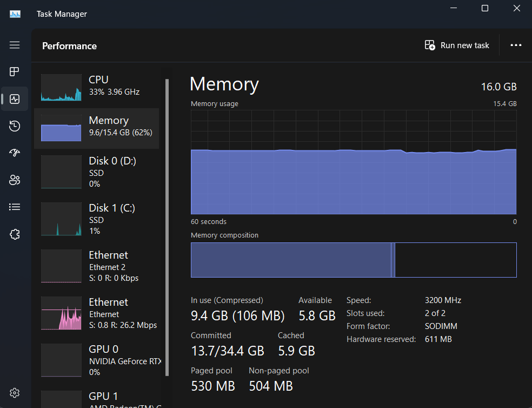This screenshot has width=532, height=408.
Task: Open the App history page icon
Action: tap(15, 126)
